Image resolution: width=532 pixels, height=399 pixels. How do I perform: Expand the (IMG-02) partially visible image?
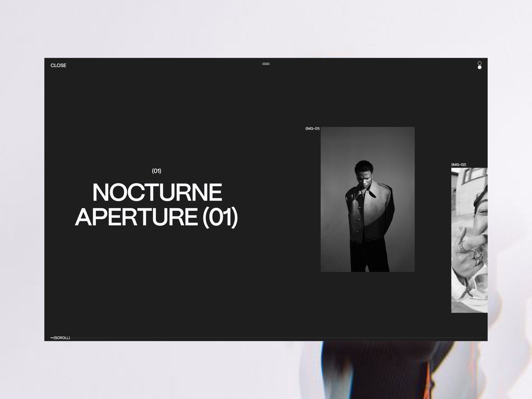[469, 239]
